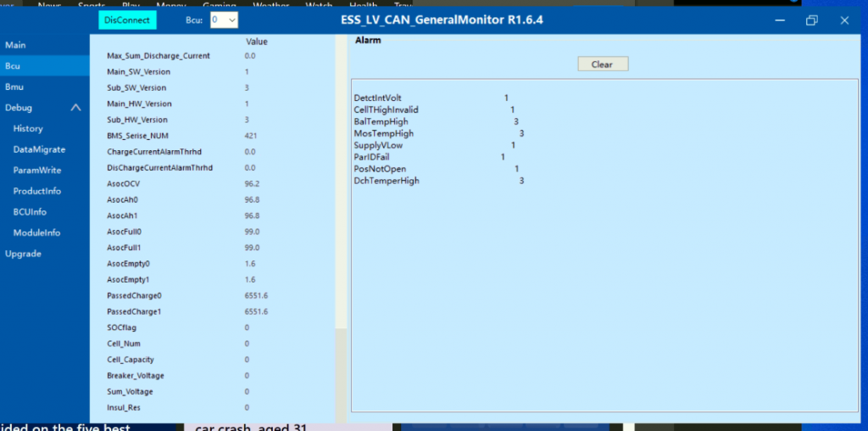Select the DchTemperHigh alarm entry
This screenshot has width=868, height=431.
[387, 181]
